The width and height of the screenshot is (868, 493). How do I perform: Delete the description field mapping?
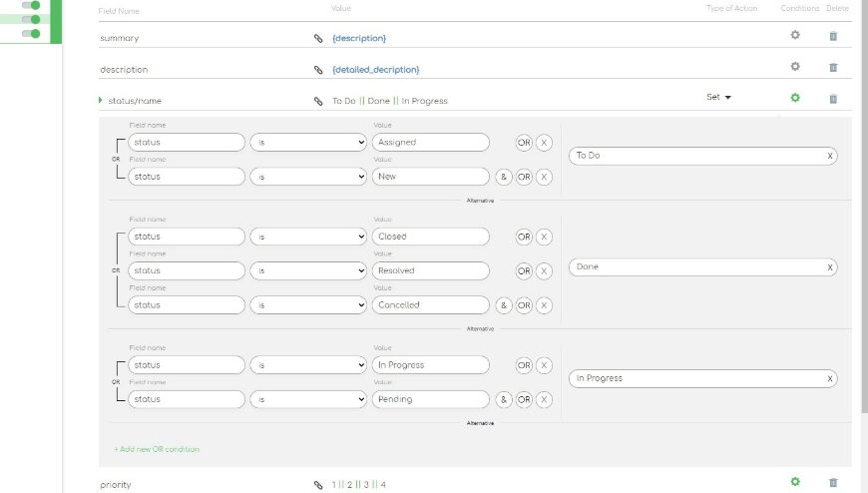[x=833, y=68]
